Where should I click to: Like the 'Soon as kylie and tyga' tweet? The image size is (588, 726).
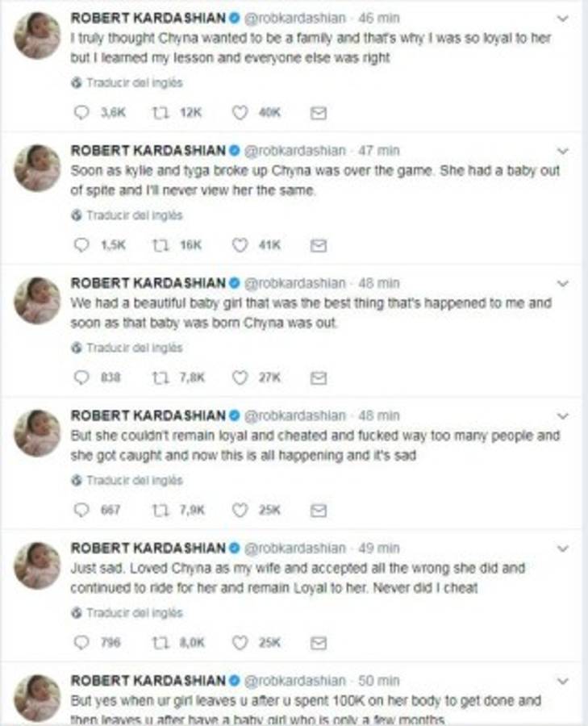pos(240,246)
